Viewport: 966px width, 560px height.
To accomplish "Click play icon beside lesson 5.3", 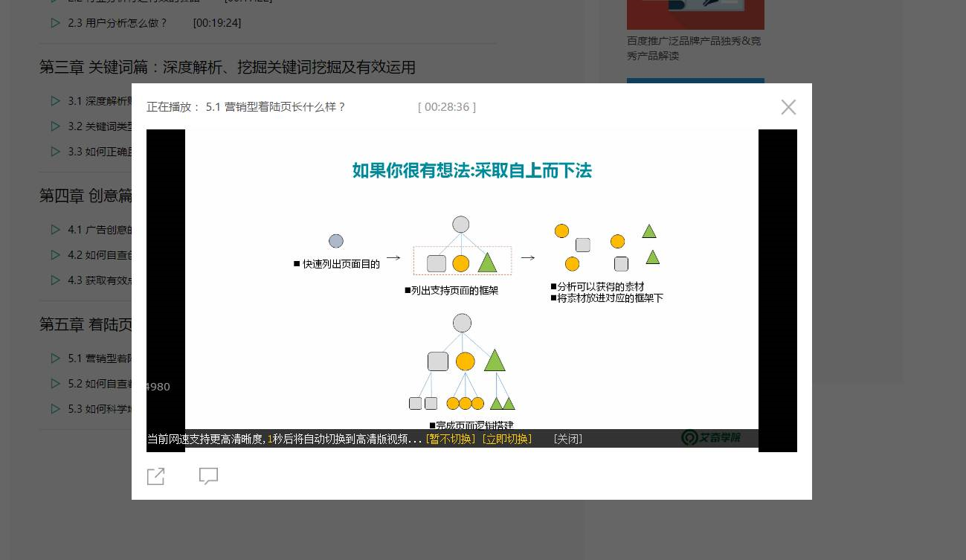I will click(56, 409).
